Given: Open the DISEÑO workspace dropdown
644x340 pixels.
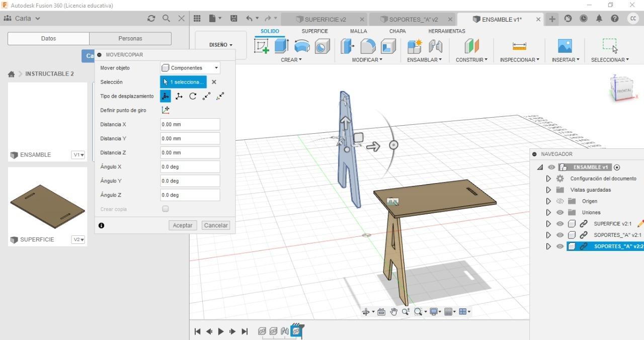Looking at the screenshot, I should [221, 45].
